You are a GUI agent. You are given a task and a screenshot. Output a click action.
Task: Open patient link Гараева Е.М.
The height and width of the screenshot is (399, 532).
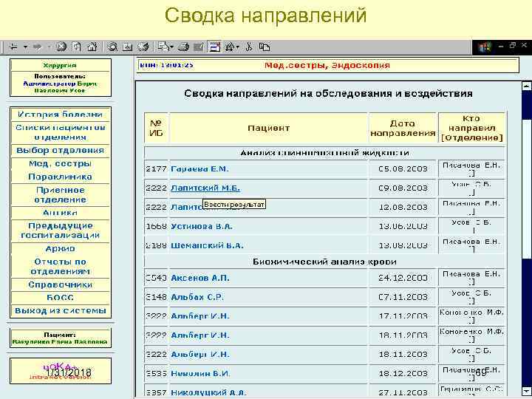click(x=199, y=169)
